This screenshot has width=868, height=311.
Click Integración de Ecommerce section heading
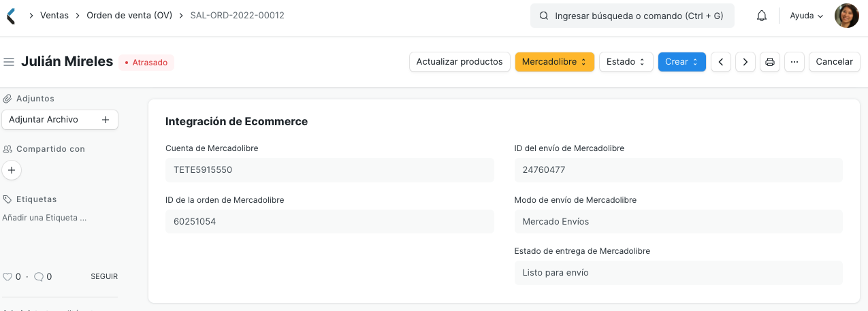coord(236,122)
